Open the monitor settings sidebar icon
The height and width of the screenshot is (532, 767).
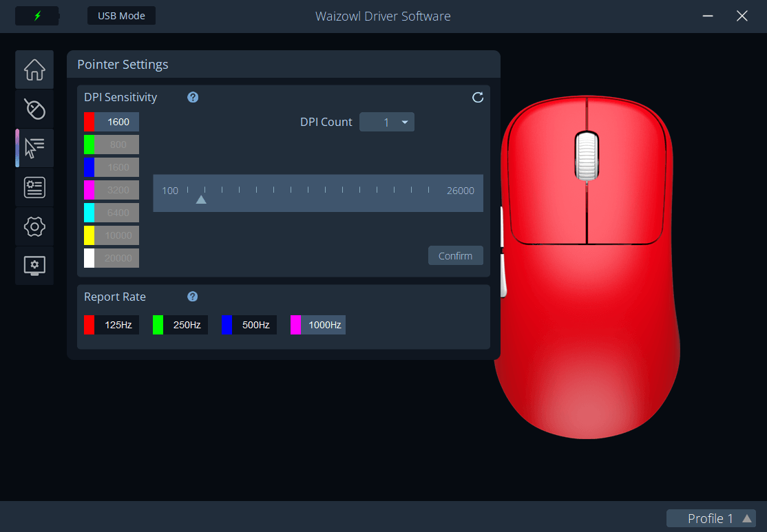point(34,266)
